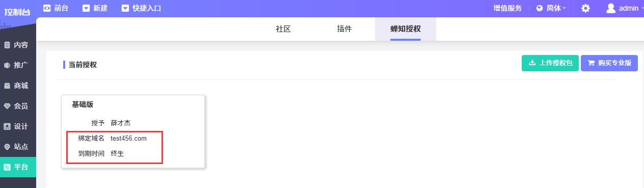The width and height of the screenshot is (644, 188).
Task: Select the 蝉知授权 tab
Action: 406,29
